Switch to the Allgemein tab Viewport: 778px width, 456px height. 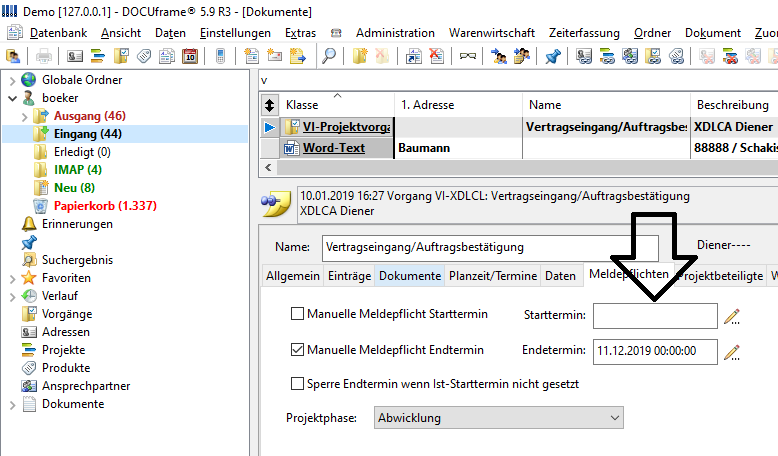click(x=293, y=276)
